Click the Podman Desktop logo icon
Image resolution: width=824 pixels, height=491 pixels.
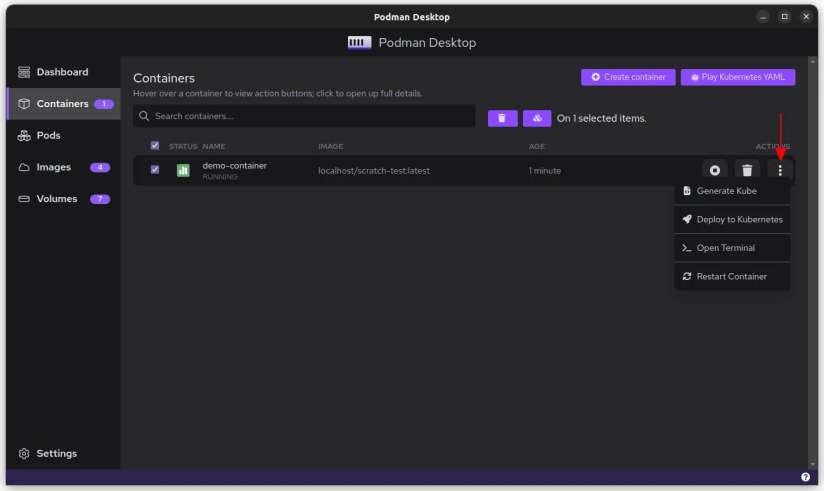coord(359,43)
